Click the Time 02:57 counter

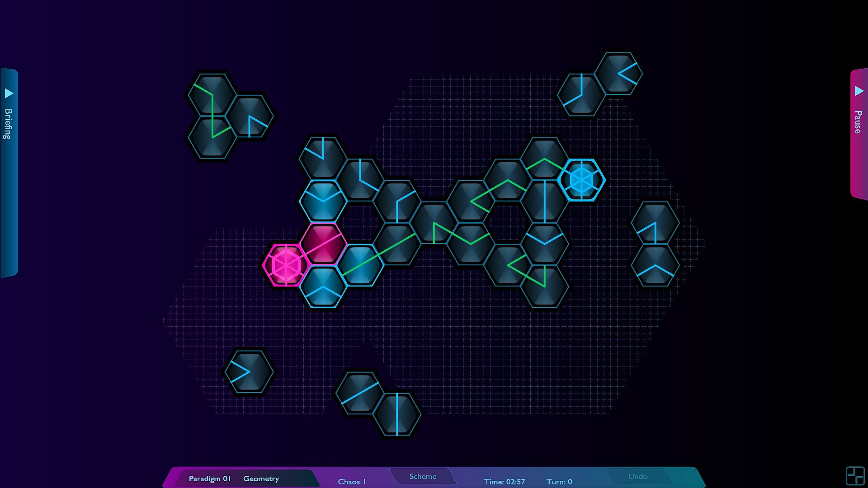tap(505, 482)
